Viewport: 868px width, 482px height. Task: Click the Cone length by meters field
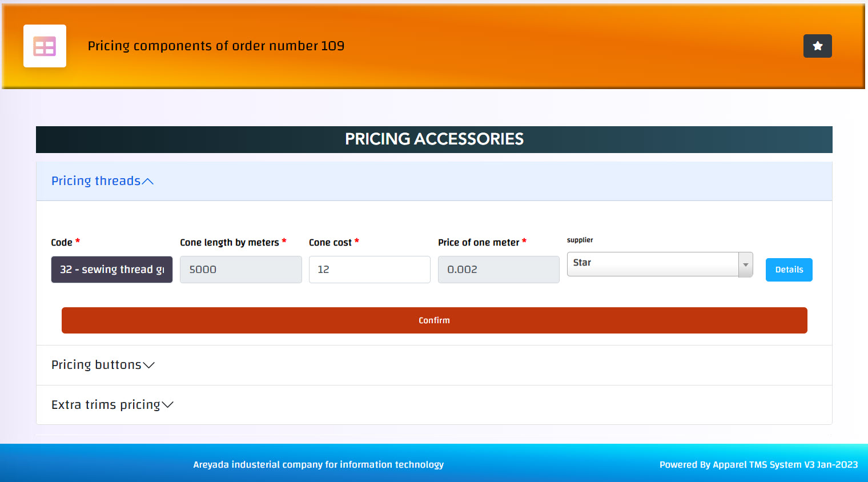[x=240, y=270]
